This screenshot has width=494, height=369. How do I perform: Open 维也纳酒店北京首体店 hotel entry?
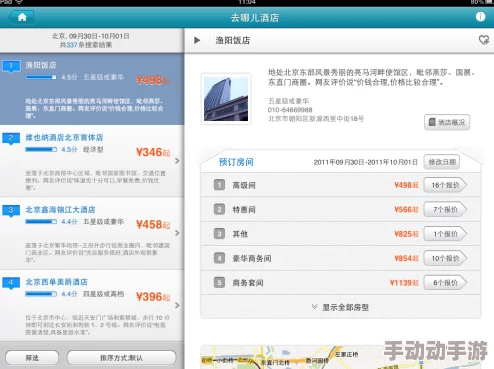(x=92, y=161)
